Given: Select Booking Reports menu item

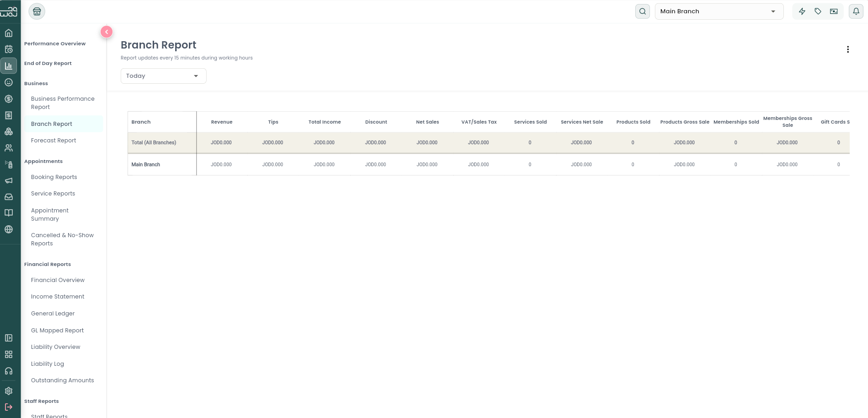Looking at the screenshot, I should (x=54, y=177).
